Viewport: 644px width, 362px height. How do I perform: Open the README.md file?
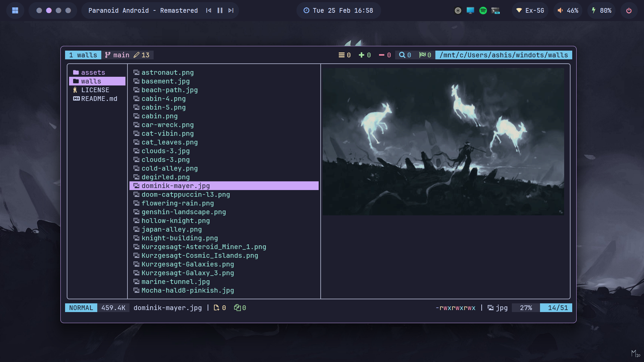point(99,99)
